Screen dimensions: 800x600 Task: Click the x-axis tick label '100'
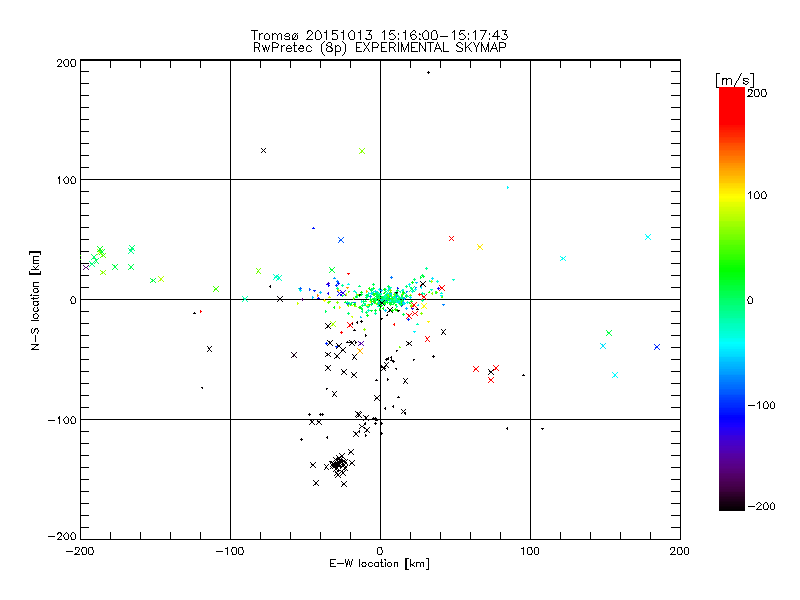530,551
